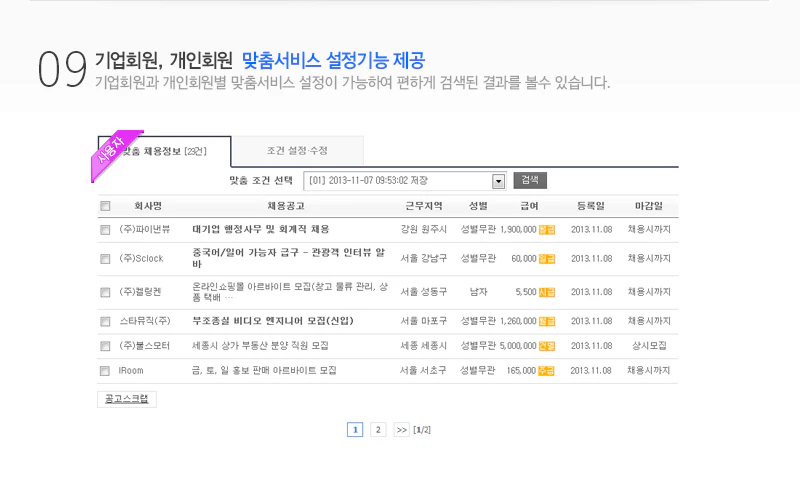Click the 급여 column header
This screenshot has width=800, height=502.
coord(529,206)
